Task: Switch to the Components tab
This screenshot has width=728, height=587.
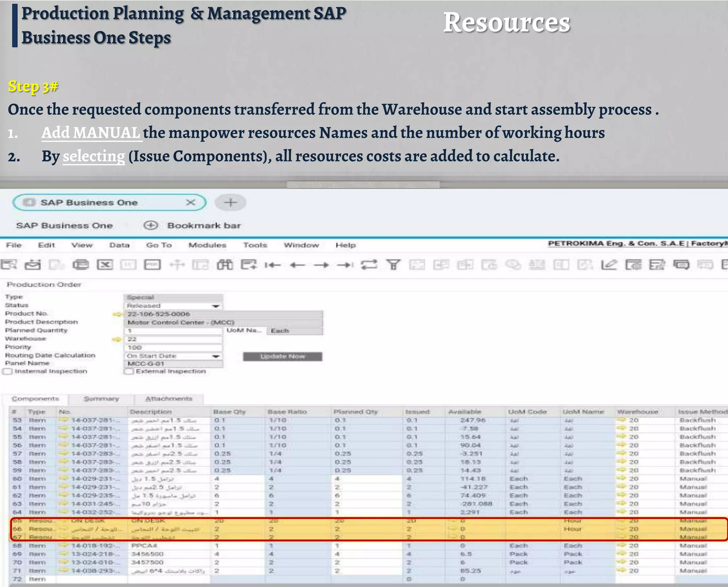Action: pyautogui.click(x=36, y=399)
